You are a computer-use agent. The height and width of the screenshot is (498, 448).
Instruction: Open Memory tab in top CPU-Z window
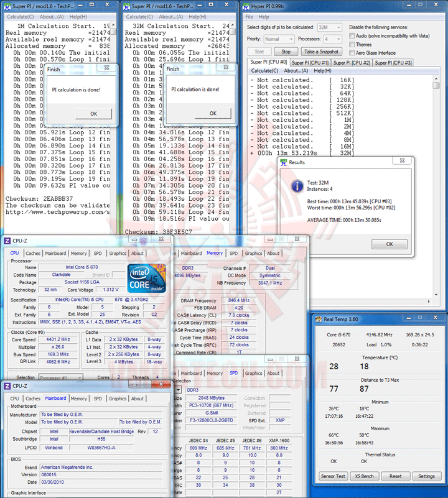pyautogui.click(x=78, y=253)
